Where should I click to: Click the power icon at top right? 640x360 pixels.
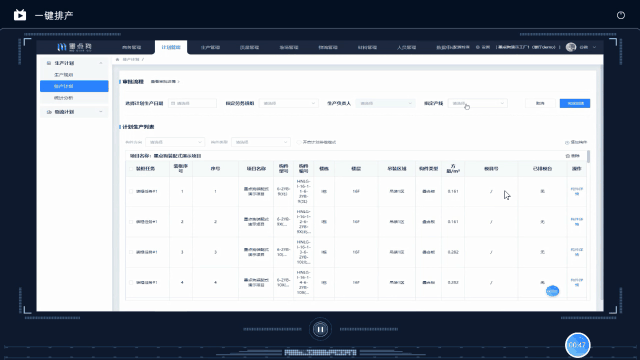pyautogui.click(x=621, y=15)
